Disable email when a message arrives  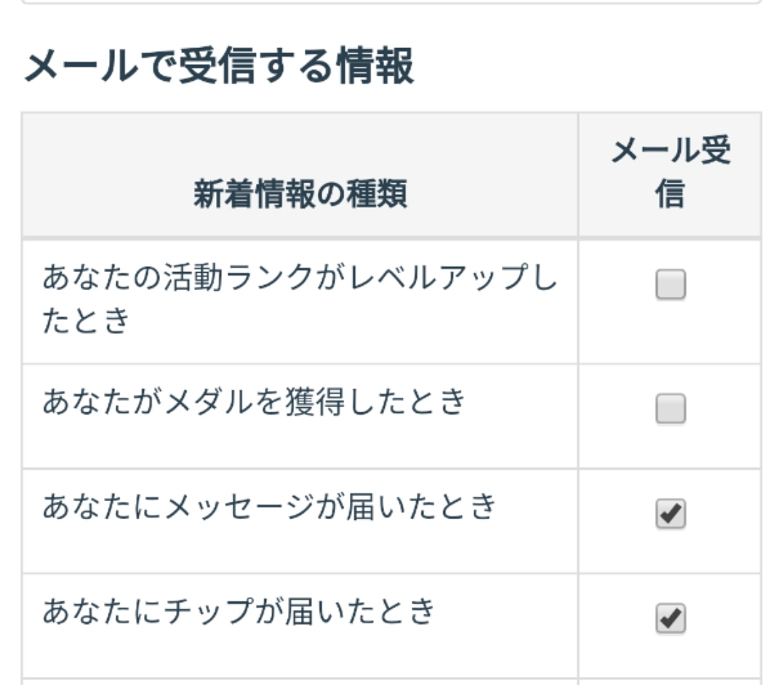click(670, 515)
